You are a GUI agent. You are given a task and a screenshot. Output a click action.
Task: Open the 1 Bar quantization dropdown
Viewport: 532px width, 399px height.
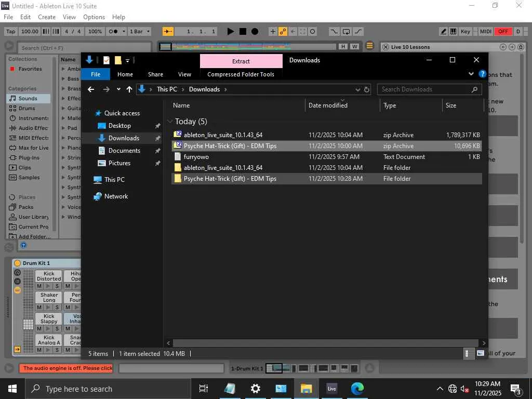click(x=139, y=32)
